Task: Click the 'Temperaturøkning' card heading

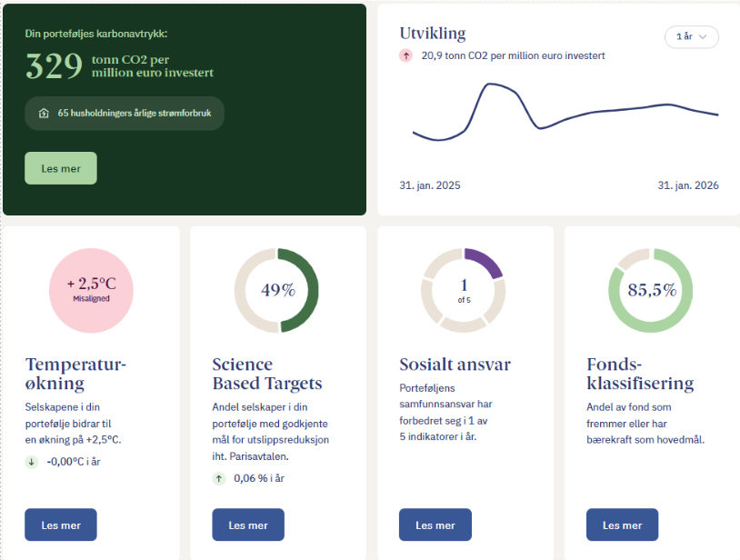Action: 76,374
